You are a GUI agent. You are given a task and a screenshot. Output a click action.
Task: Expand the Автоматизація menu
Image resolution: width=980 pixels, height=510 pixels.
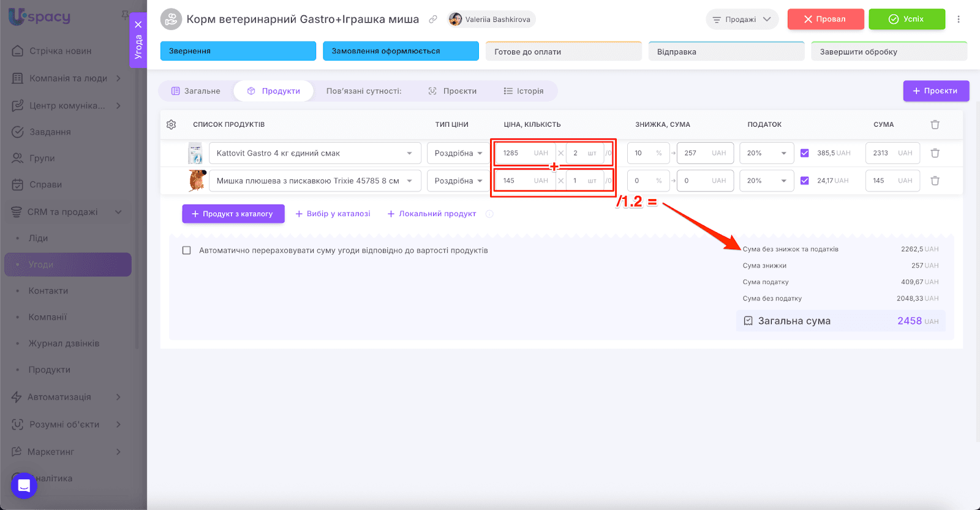[67, 397]
